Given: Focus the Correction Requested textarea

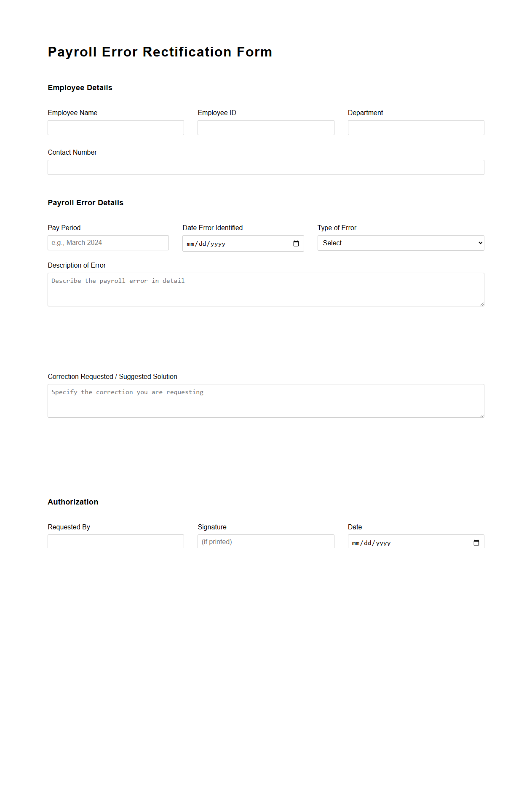Looking at the screenshot, I should (266, 401).
